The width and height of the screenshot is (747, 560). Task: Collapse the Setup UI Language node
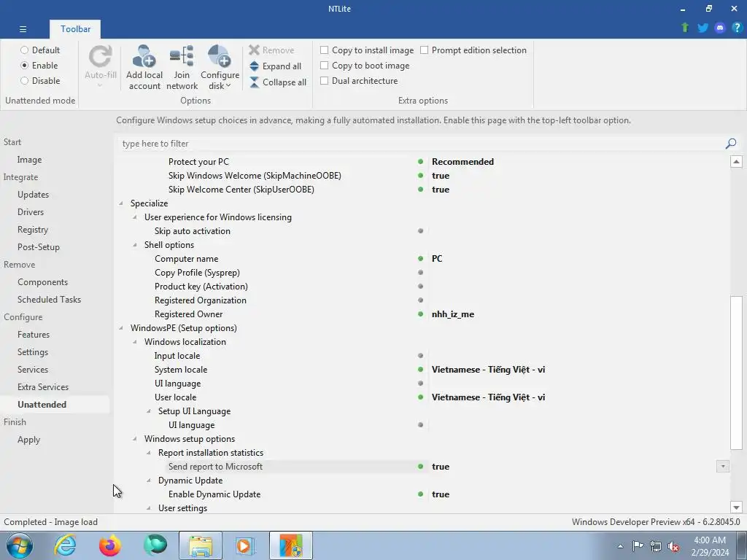click(x=149, y=411)
